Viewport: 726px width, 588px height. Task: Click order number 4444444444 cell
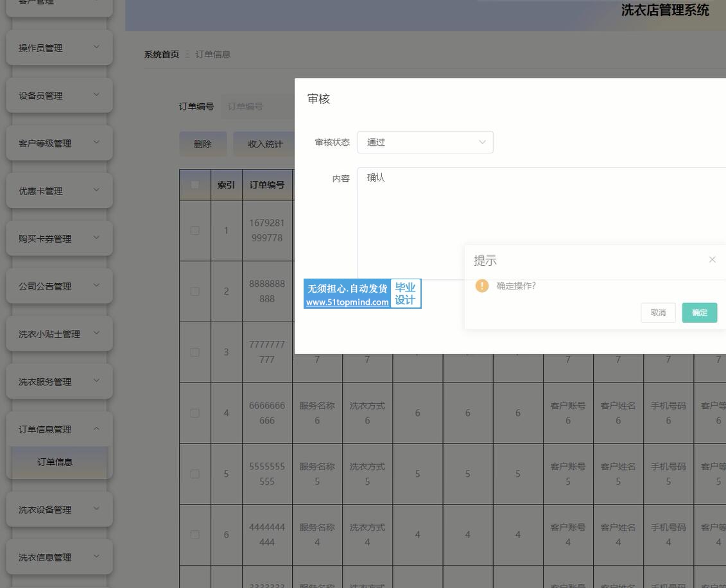266,535
